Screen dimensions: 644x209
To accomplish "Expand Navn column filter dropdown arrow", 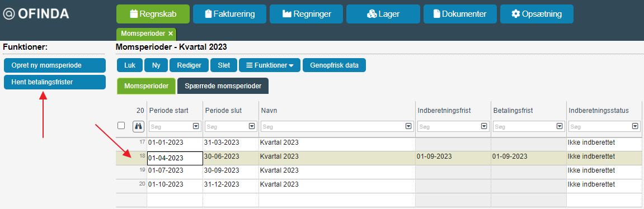I will pos(408,126).
